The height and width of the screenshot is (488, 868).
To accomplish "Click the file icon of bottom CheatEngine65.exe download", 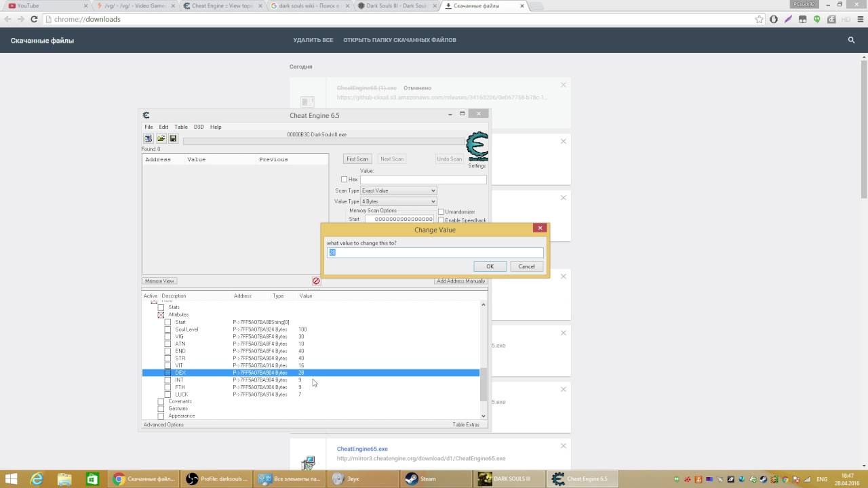I will coord(308,463).
